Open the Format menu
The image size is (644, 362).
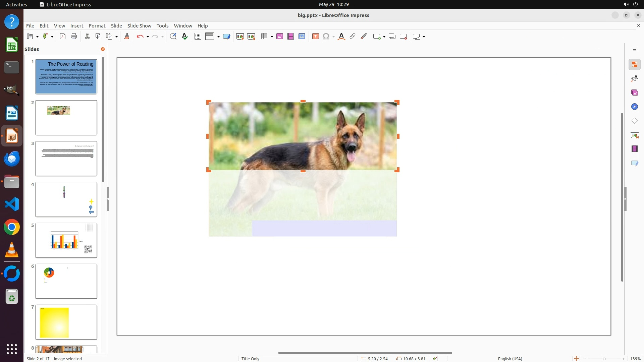tap(97, 26)
